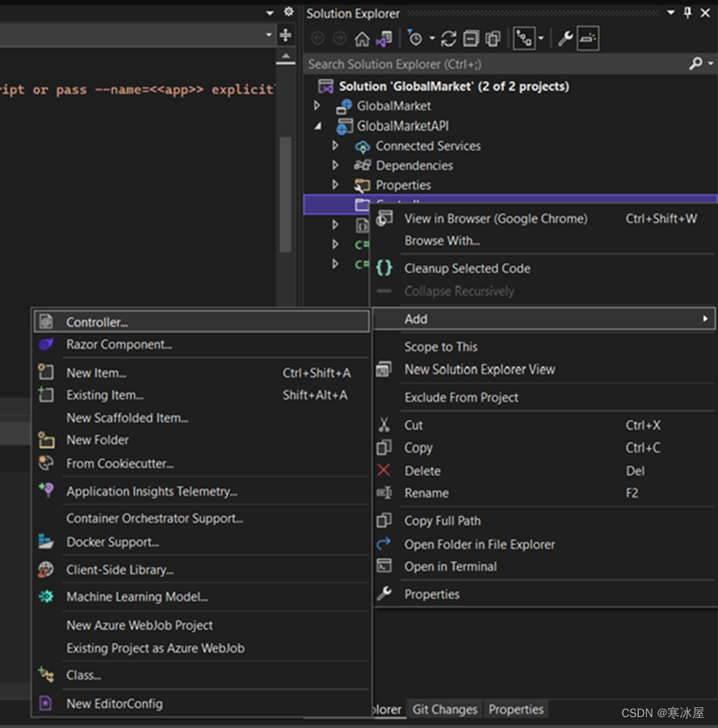Screen dimensions: 718x728
Task: Open the view mode dropdown arrow in toolbar
Action: pos(540,38)
